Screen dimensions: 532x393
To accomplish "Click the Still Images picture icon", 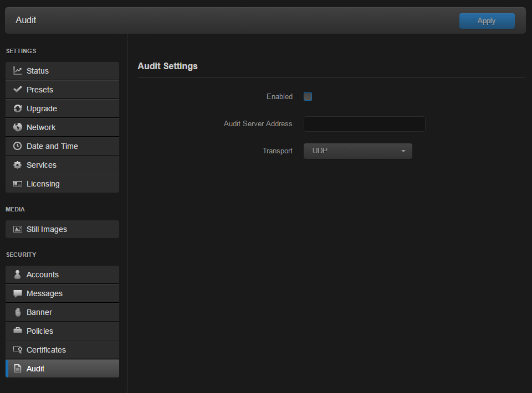I will [x=17, y=229].
